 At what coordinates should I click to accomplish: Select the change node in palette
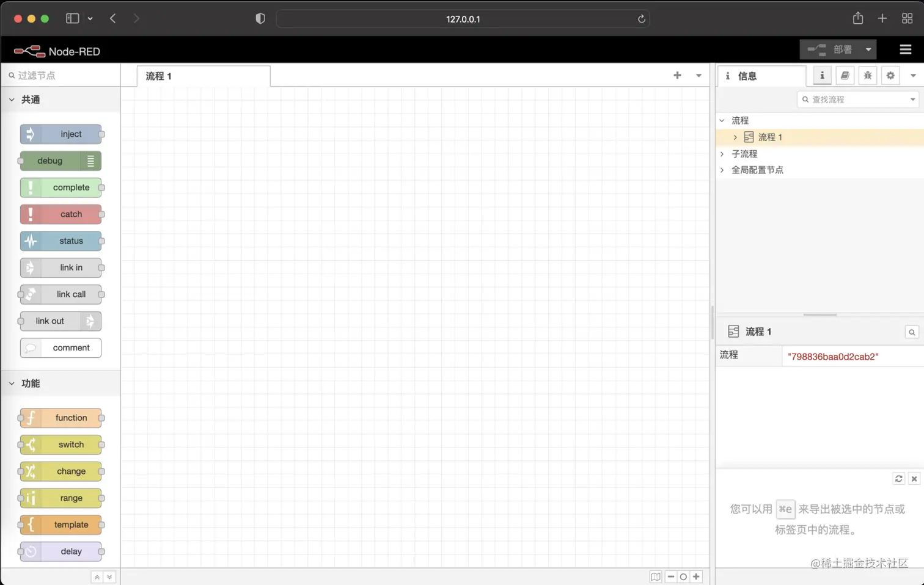pyautogui.click(x=61, y=471)
